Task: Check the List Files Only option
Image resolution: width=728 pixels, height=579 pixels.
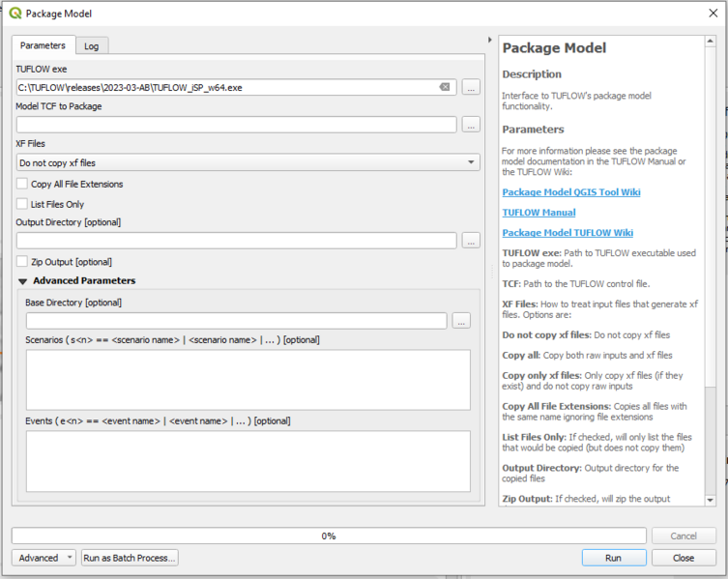Action: pos(22,204)
